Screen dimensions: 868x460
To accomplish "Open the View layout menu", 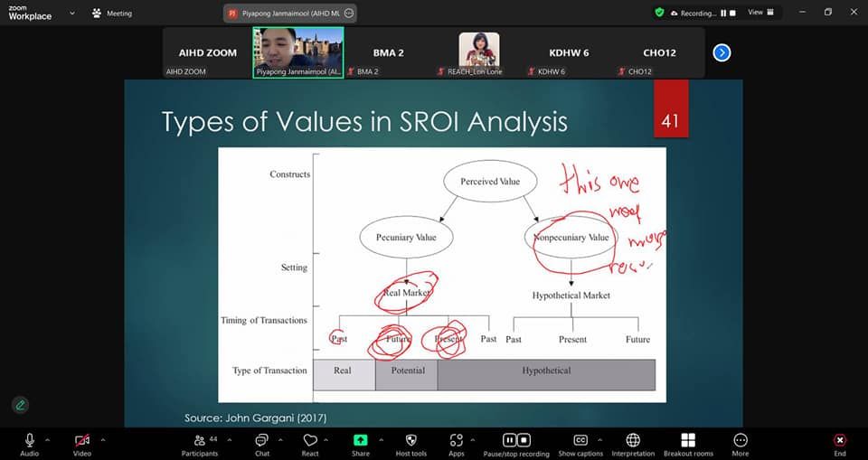I will (759, 13).
